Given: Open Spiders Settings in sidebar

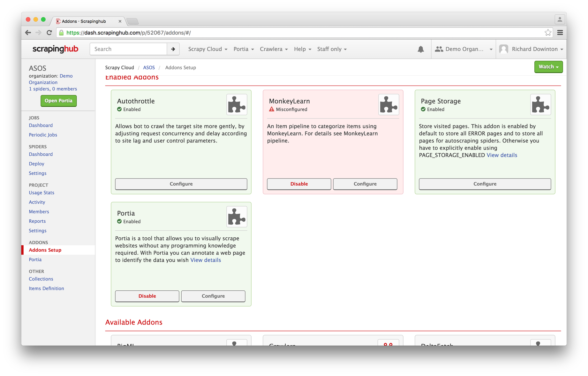Looking at the screenshot, I should (x=38, y=173).
